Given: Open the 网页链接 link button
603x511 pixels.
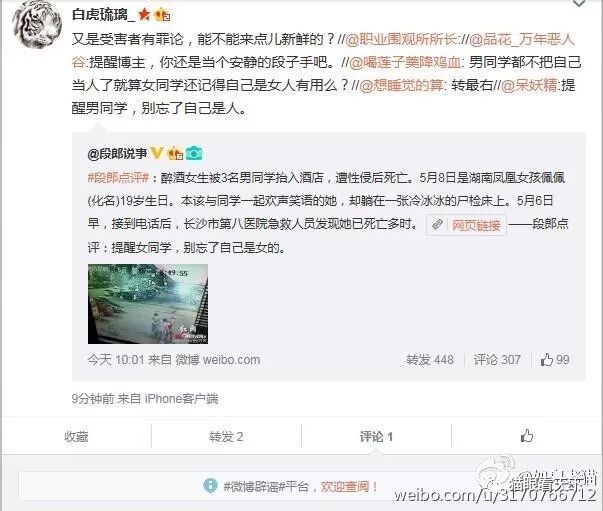Looking at the screenshot, I should tap(466, 225).
